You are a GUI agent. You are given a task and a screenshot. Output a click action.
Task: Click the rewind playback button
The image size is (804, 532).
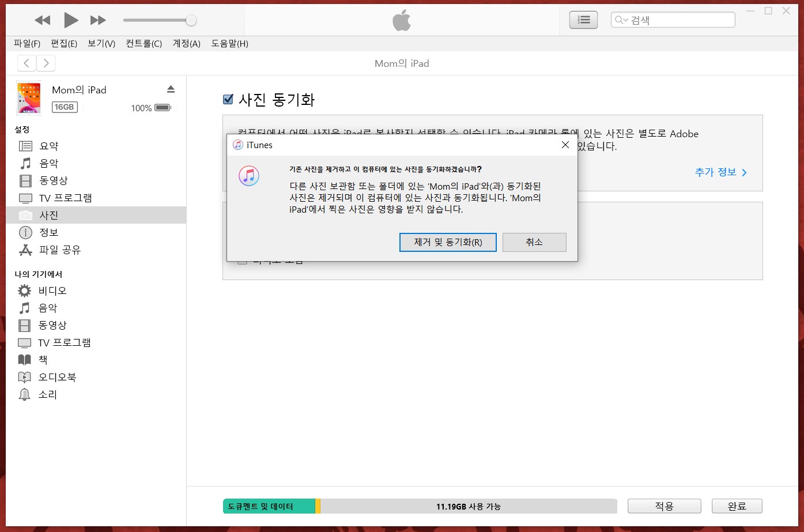pos(43,20)
